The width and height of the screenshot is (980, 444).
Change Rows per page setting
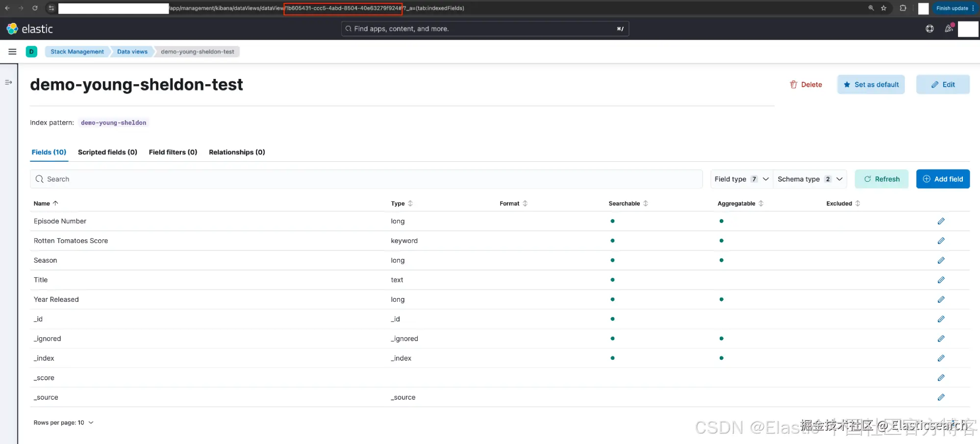(x=63, y=422)
